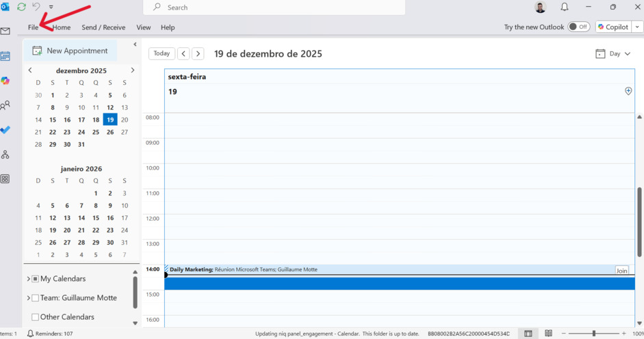Viewport: 644px width, 339px height.
Task: Click the Undo arrow in title bar
Action: coord(36,7)
